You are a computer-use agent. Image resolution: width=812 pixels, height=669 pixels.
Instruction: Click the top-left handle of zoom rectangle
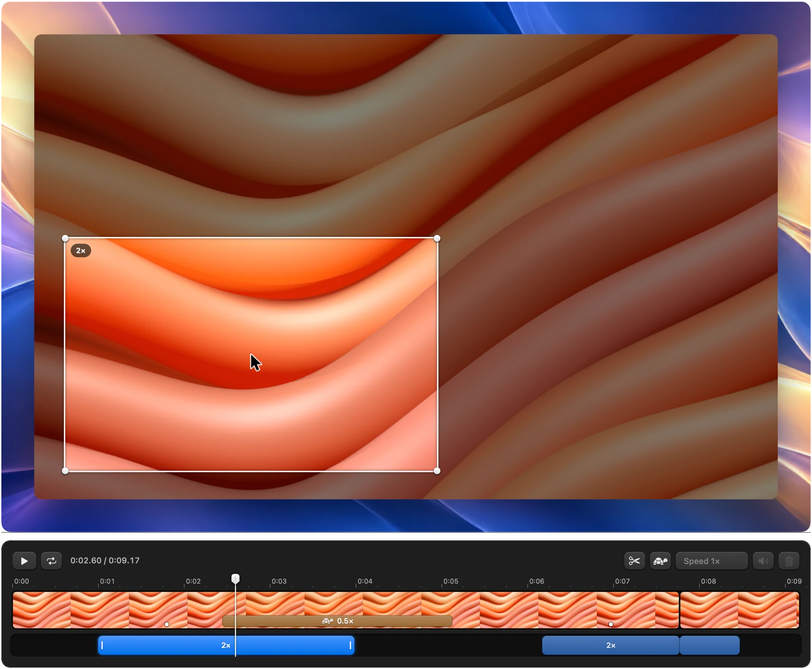click(65, 238)
